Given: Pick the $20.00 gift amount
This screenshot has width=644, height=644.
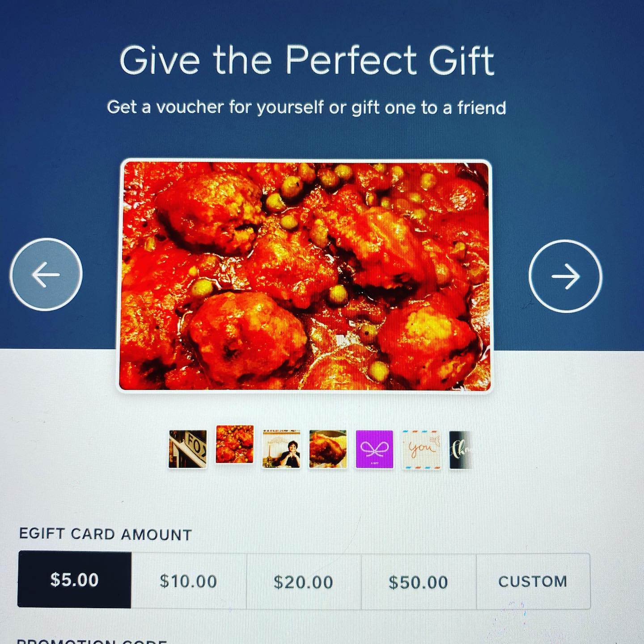Looking at the screenshot, I should click(x=304, y=582).
